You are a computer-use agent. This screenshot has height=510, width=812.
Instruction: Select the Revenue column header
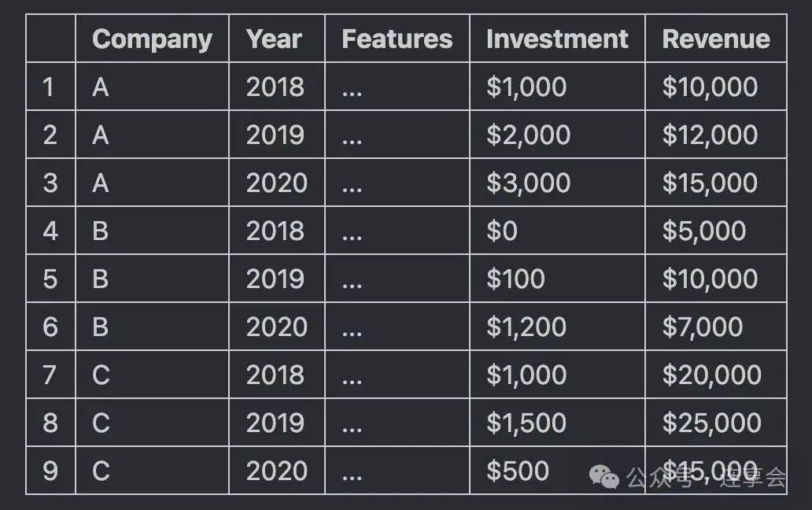715,39
